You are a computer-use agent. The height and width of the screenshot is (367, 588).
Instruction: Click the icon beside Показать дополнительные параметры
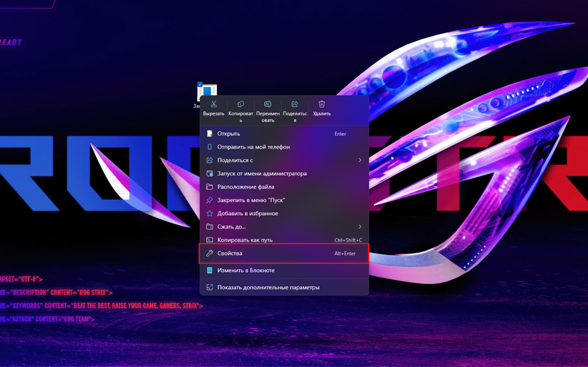coord(210,287)
